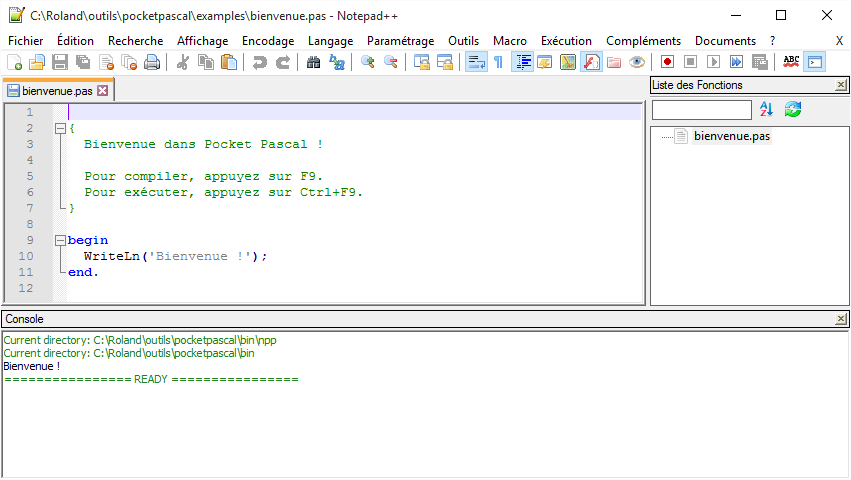Viewport: 851px width, 480px height.
Task: Reload the function list with refresh icon
Action: point(793,109)
